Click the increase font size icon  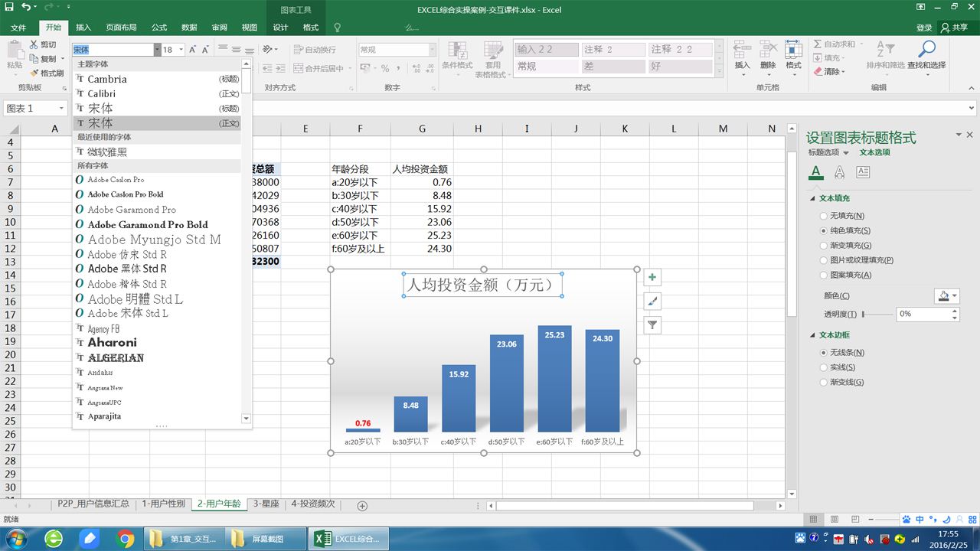(193, 50)
